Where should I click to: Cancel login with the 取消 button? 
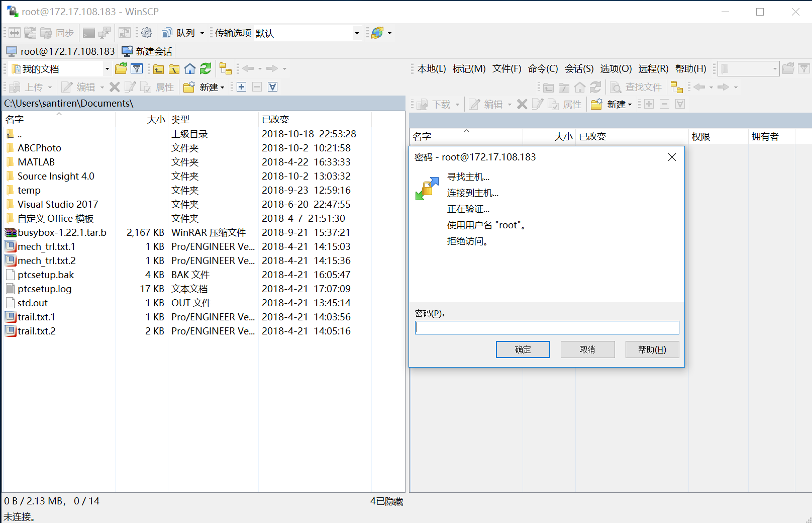coord(587,350)
